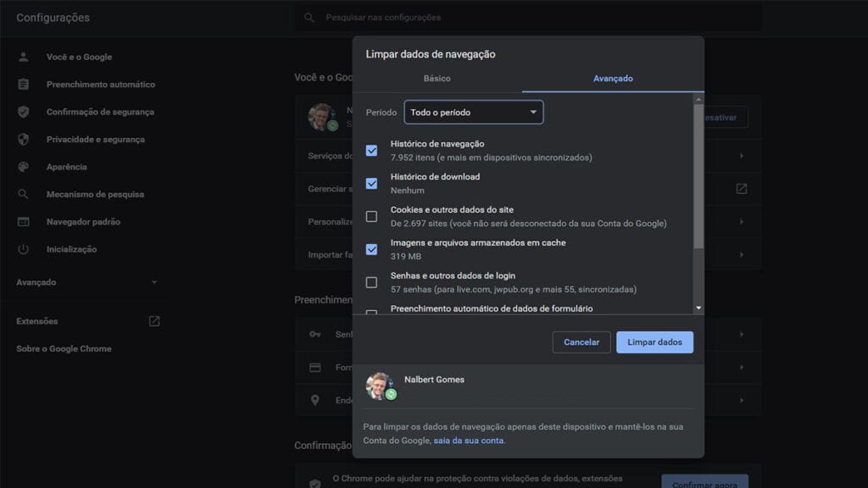Enable Cookies e outros dados do site checkbox
Viewport: 868px width, 488px height.
371,216
